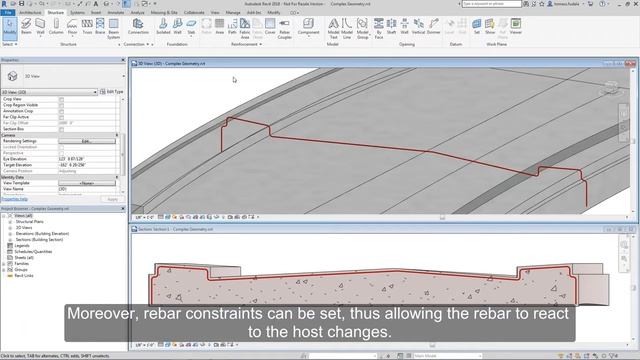Switch to the Architecture ribbon tab

30,13
